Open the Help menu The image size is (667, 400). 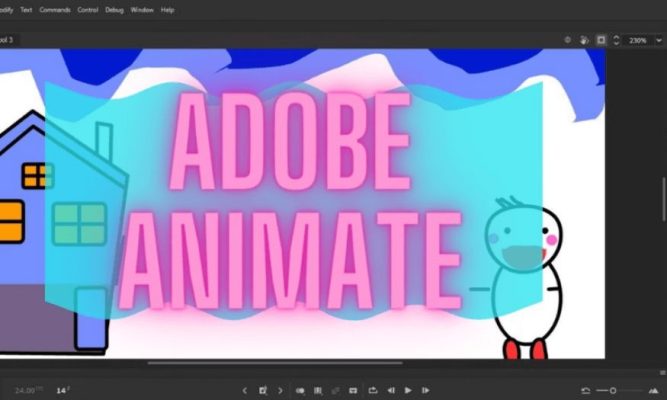[167, 9]
